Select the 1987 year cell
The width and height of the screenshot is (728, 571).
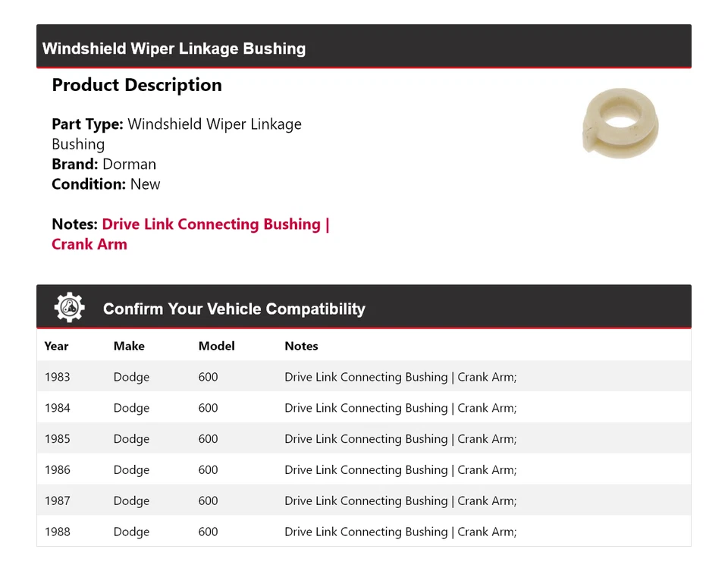57,501
